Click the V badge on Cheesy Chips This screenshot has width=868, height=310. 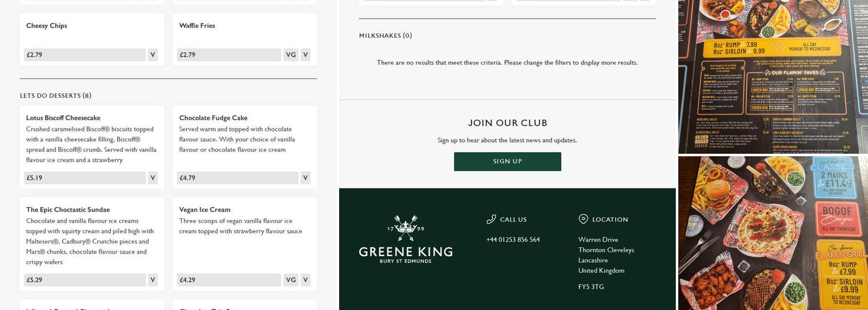[x=153, y=55]
